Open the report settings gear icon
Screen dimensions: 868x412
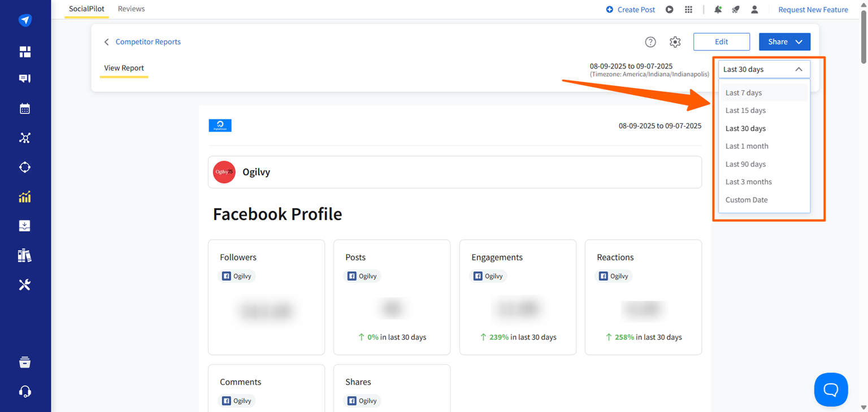pyautogui.click(x=675, y=42)
